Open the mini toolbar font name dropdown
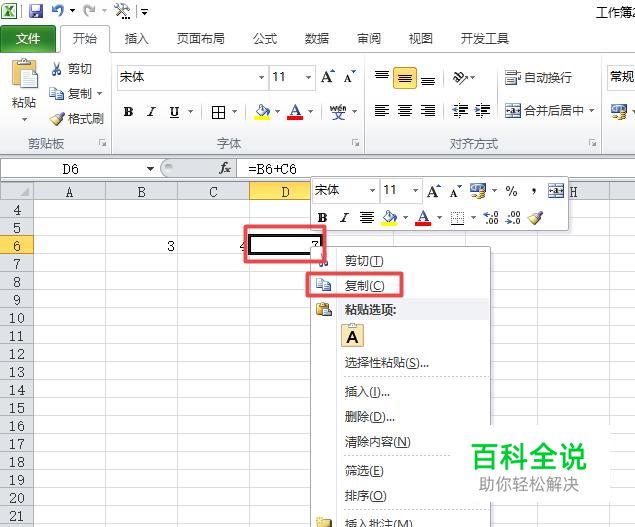This screenshot has height=527, width=635. (372, 190)
